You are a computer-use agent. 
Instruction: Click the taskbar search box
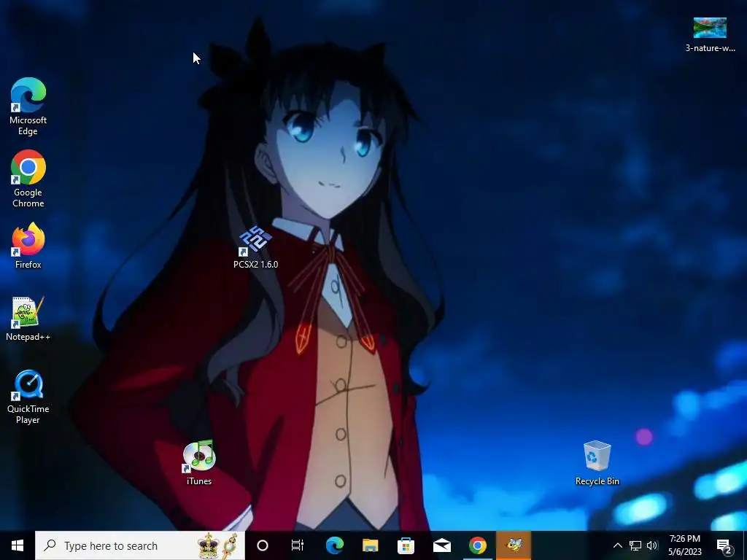tap(140, 545)
